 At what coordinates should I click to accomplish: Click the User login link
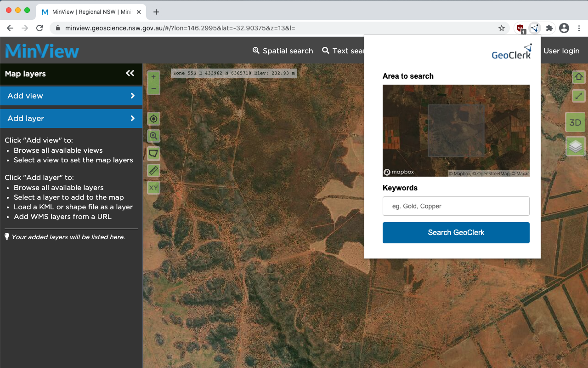tap(561, 51)
